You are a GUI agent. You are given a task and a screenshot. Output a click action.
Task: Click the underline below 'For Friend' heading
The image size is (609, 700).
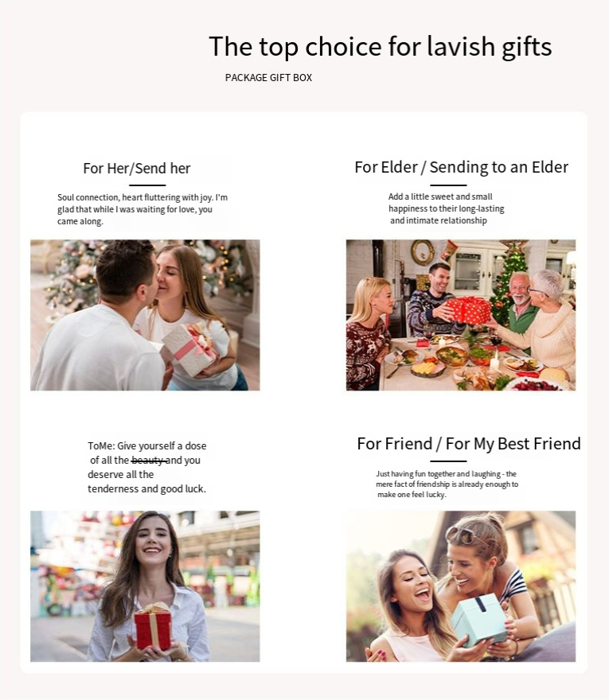pos(449,461)
